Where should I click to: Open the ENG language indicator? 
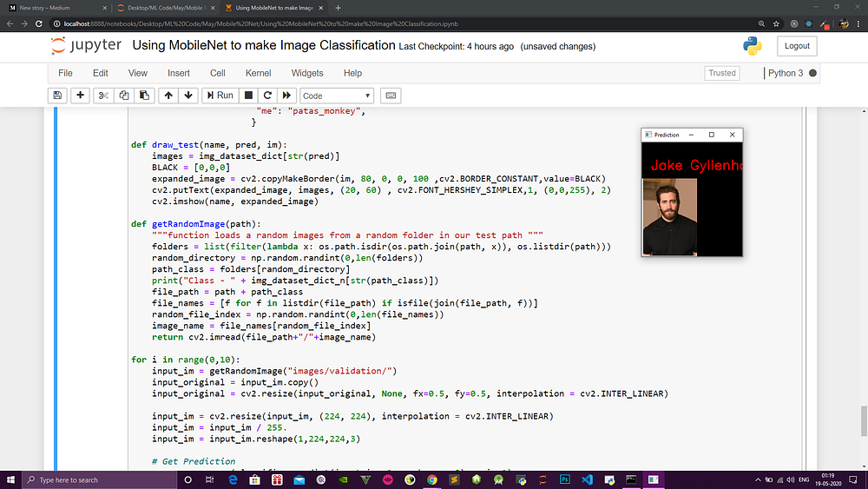click(x=804, y=479)
